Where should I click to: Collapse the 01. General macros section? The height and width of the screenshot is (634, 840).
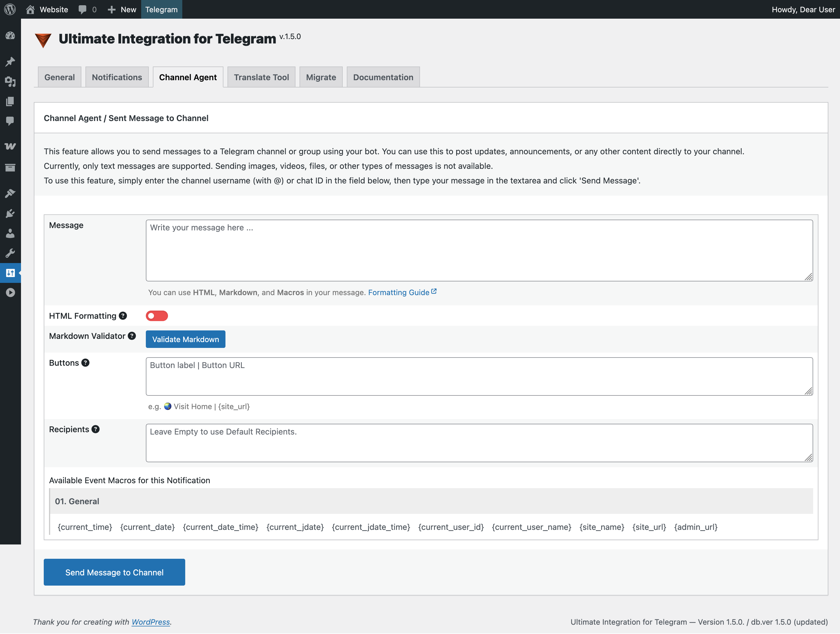click(x=431, y=501)
